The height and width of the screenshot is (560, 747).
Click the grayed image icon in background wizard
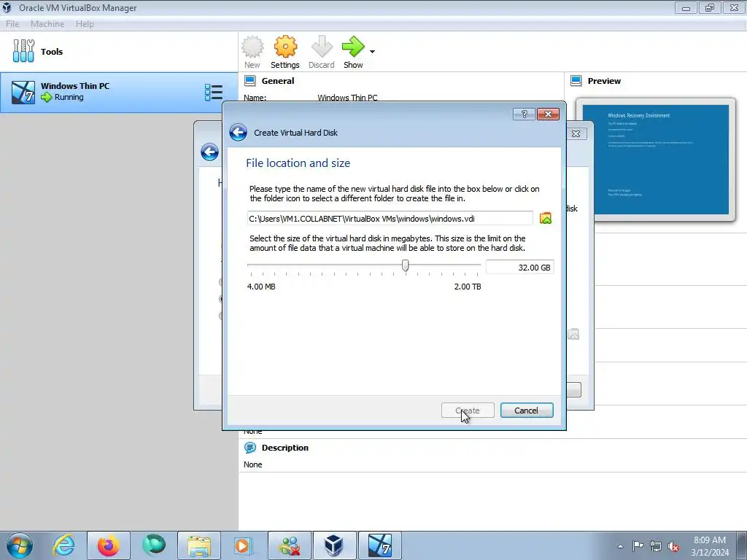coord(574,334)
